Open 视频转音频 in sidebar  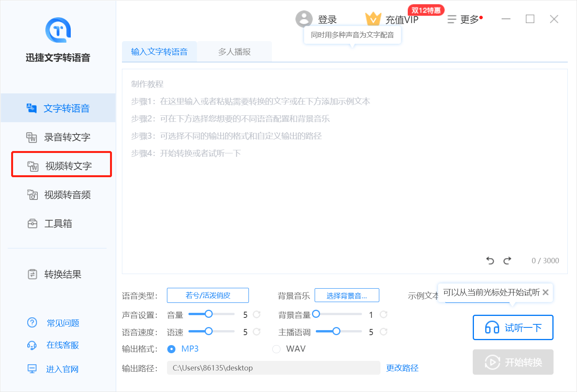pos(58,194)
